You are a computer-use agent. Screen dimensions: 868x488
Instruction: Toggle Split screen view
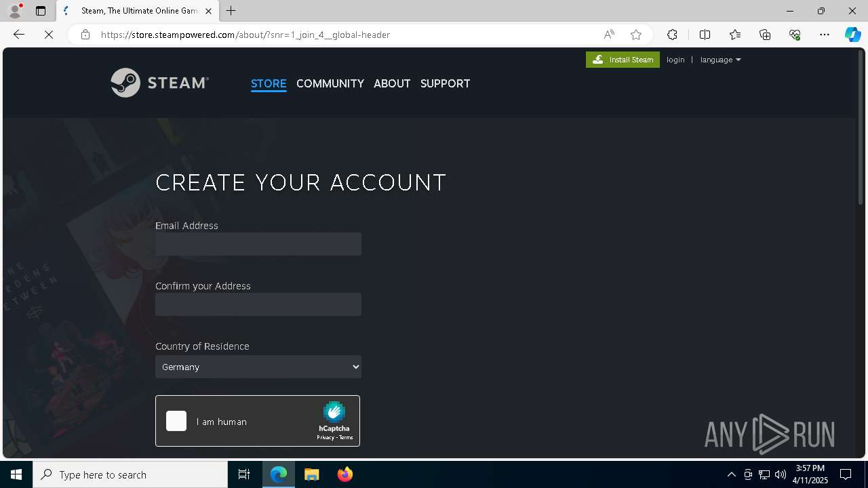coord(705,35)
